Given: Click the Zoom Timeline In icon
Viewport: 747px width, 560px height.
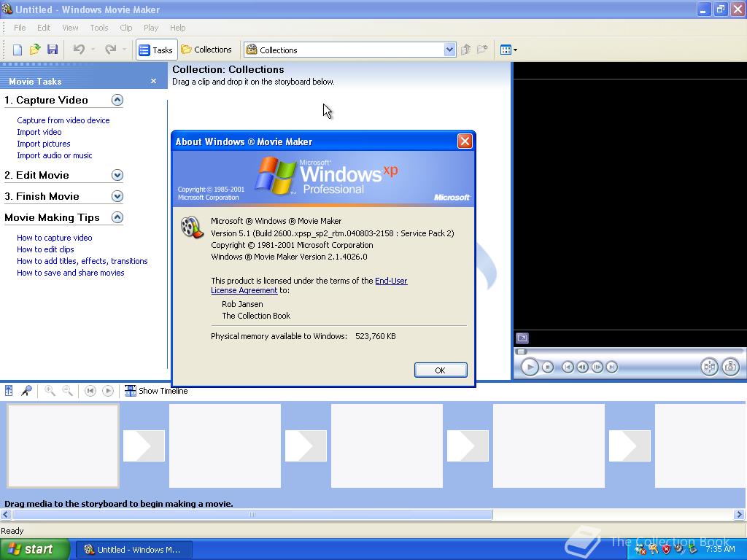Looking at the screenshot, I should (50, 391).
